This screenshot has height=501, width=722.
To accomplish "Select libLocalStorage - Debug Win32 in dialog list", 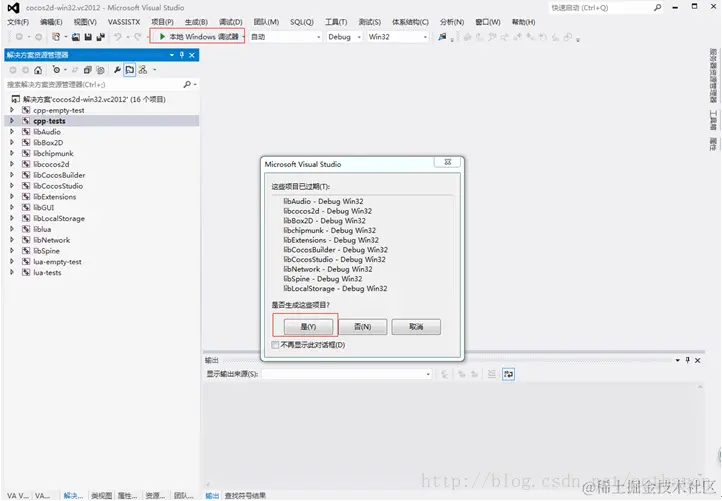I will click(335, 288).
